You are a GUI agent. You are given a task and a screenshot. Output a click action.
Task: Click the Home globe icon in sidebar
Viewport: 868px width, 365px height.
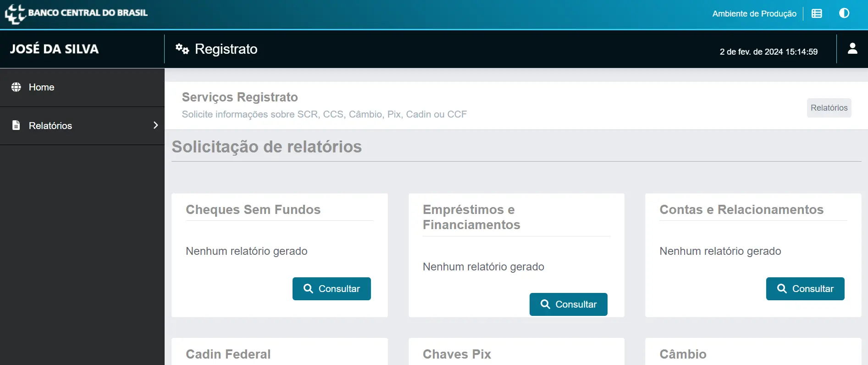click(x=16, y=87)
